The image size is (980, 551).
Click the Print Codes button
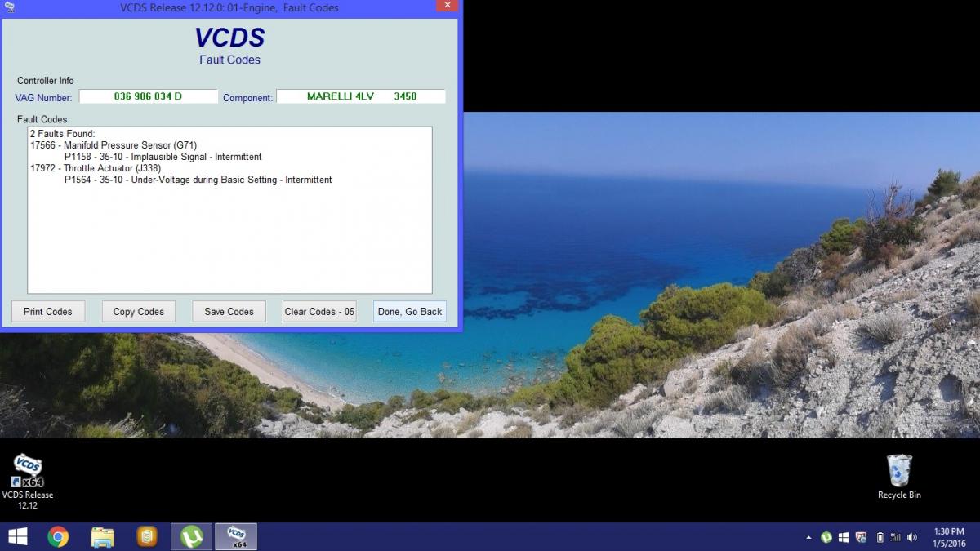tap(48, 312)
